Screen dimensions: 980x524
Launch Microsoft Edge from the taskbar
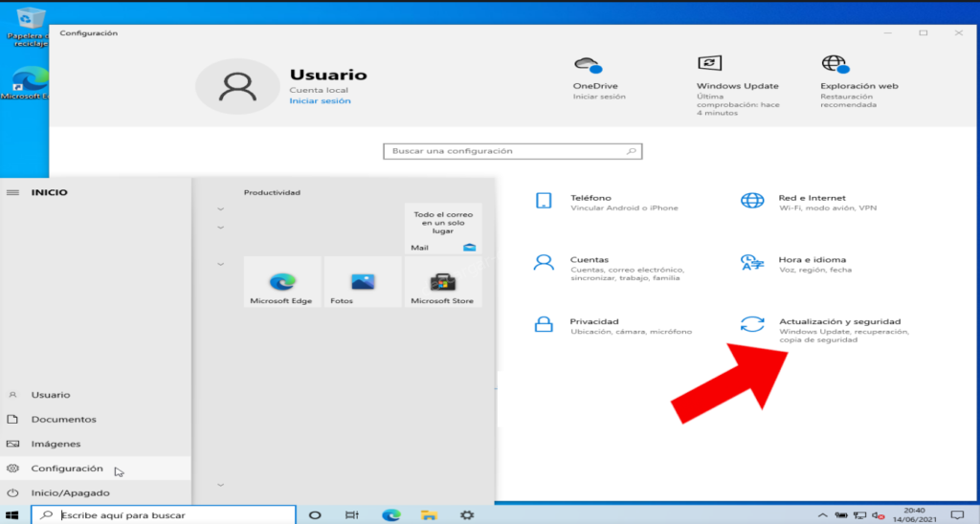coord(391,515)
